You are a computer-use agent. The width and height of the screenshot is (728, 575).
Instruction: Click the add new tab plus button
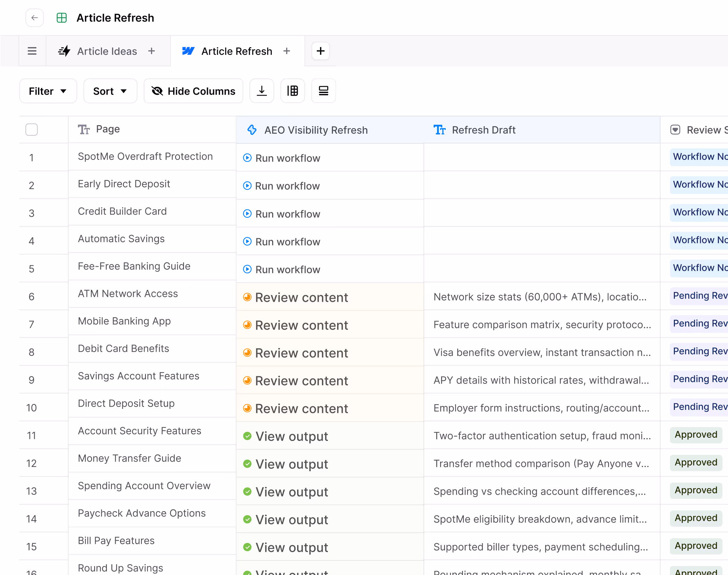(320, 51)
